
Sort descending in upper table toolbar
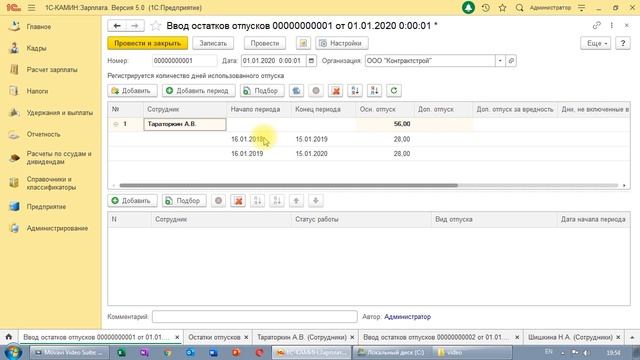point(374,91)
